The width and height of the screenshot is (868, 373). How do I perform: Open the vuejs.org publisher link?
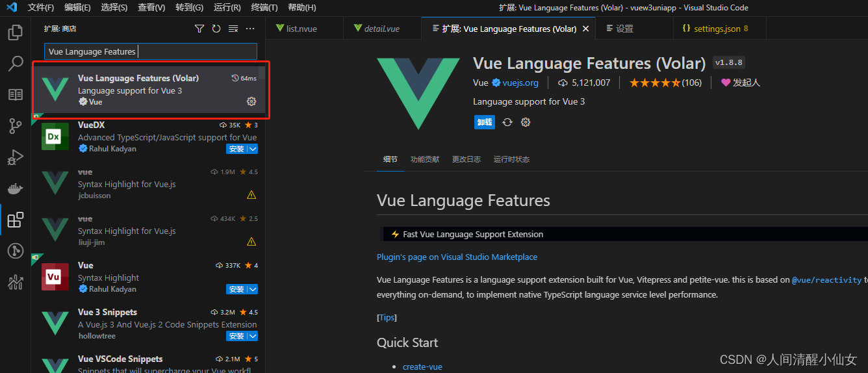point(520,83)
